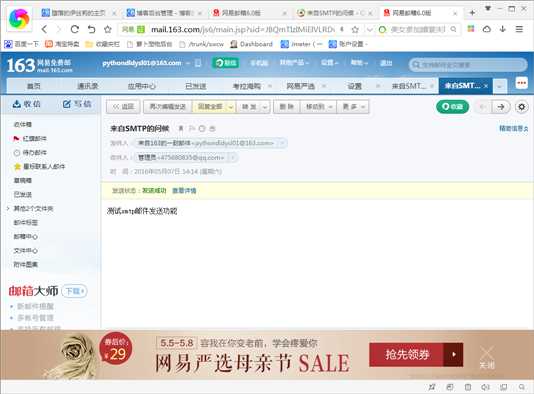The height and width of the screenshot is (394, 534).
Task: Switch to the 应用中心 tab
Action: (x=142, y=86)
